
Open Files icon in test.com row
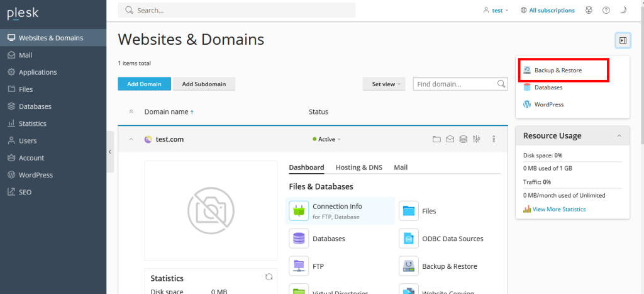(x=437, y=139)
